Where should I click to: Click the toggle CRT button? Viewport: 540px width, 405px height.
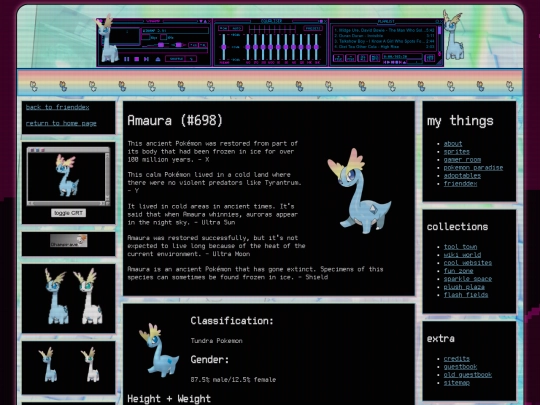(69, 213)
